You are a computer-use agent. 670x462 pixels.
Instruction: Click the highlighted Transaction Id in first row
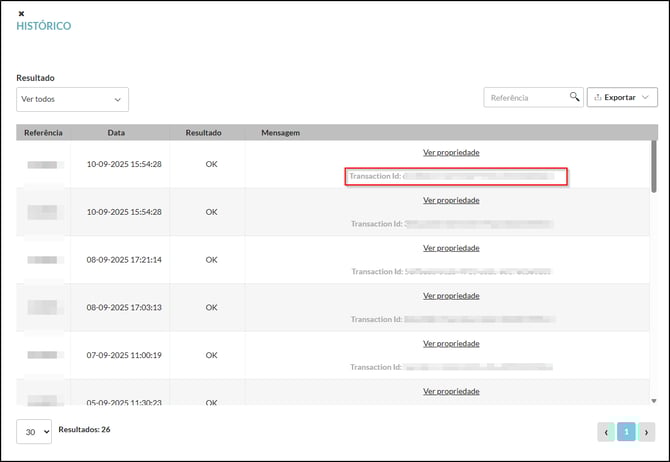(456, 176)
